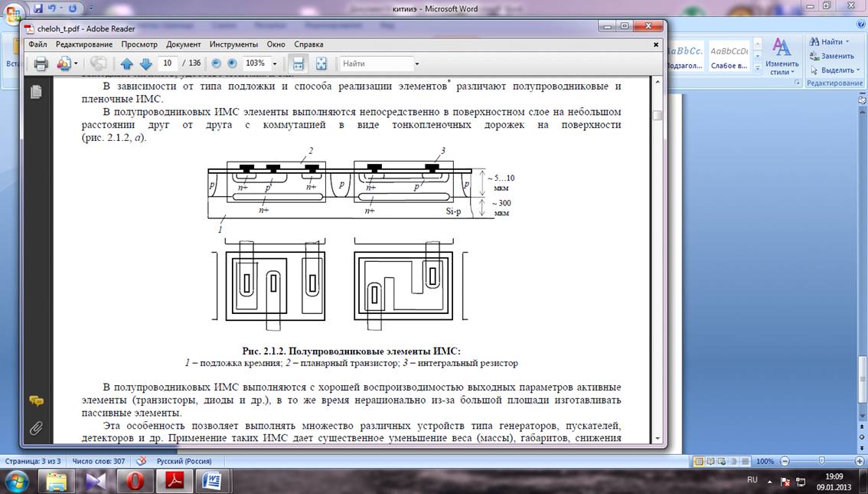868x494 pixels.
Task: Open the Pages thumbnail panel icon
Action: (x=35, y=93)
